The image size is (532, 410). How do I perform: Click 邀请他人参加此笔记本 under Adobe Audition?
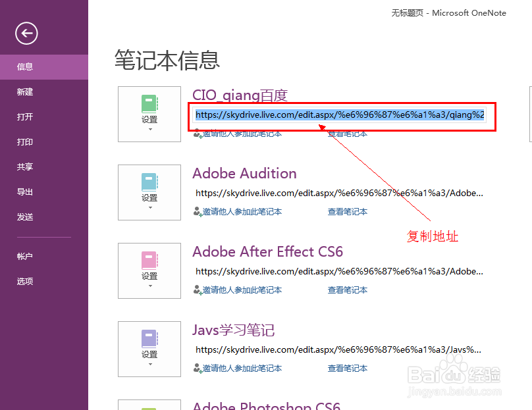coord(242,212)
